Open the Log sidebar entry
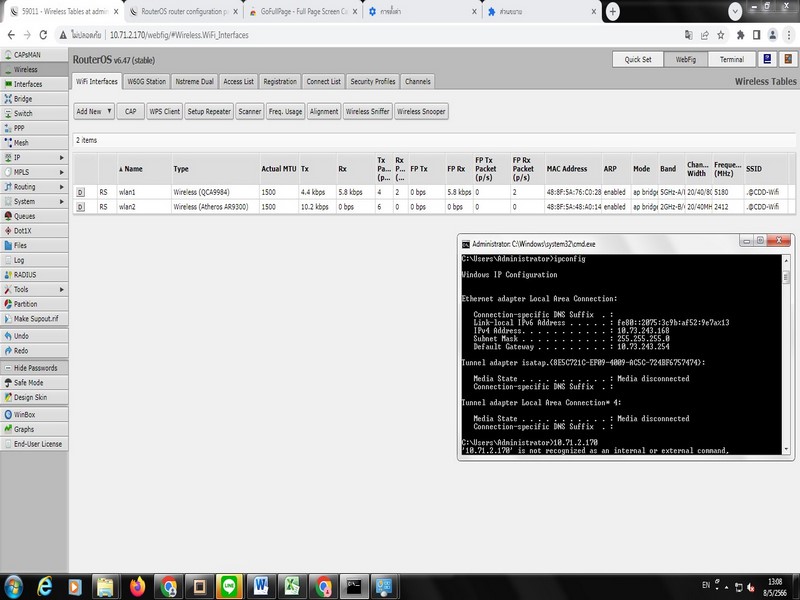 (x=34, y=260)
